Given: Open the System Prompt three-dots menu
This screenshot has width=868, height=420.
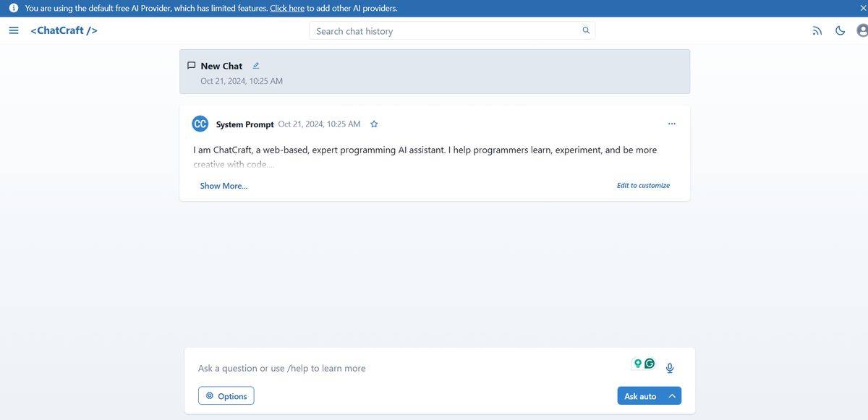Looking at the screenshot, I should click(x=672, y=124).
